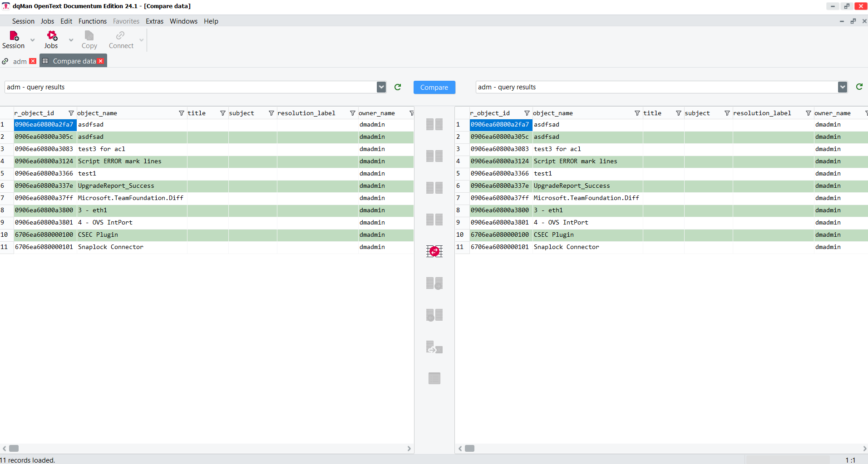This screenshot has width=868, height=464.
Task: Click the red swap-sides icon between panes
Action: pyautogui.click(x=434, y=251)
